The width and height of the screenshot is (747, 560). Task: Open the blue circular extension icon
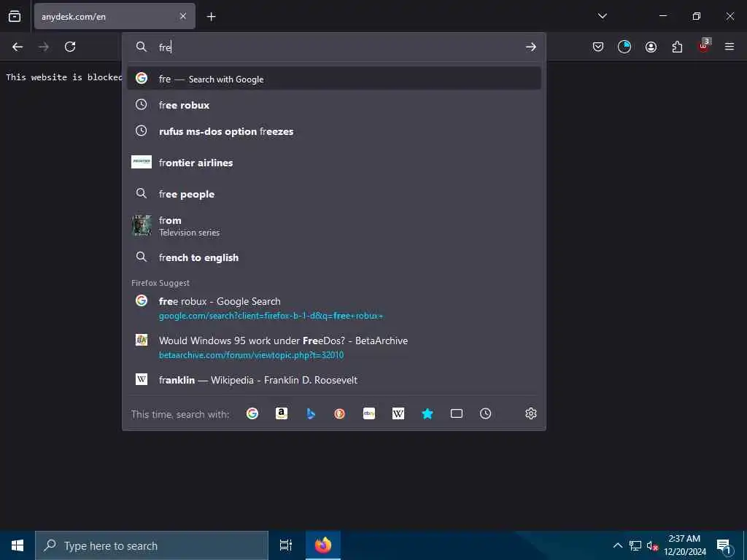(624, 47)
